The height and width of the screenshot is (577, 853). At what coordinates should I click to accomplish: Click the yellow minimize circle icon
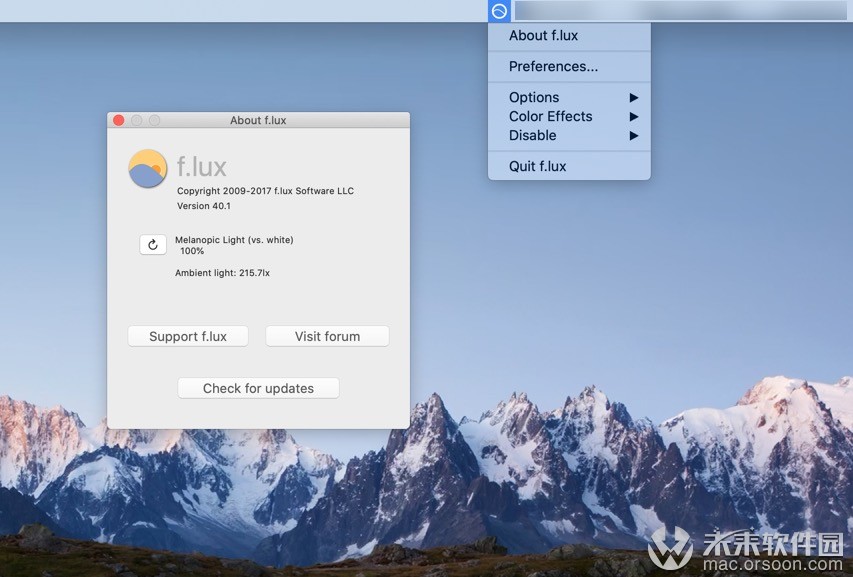click(x=135, y=119)
